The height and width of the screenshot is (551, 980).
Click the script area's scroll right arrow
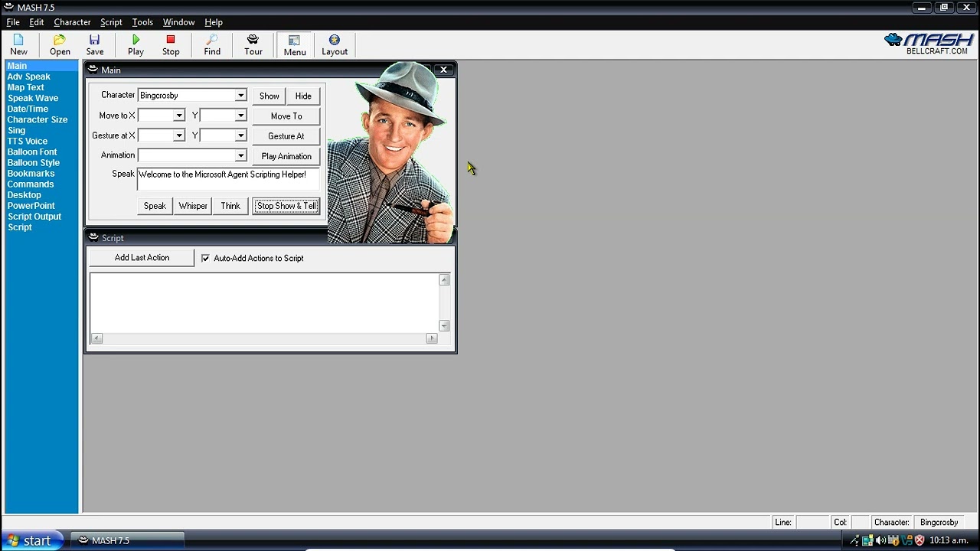point(432,338)
